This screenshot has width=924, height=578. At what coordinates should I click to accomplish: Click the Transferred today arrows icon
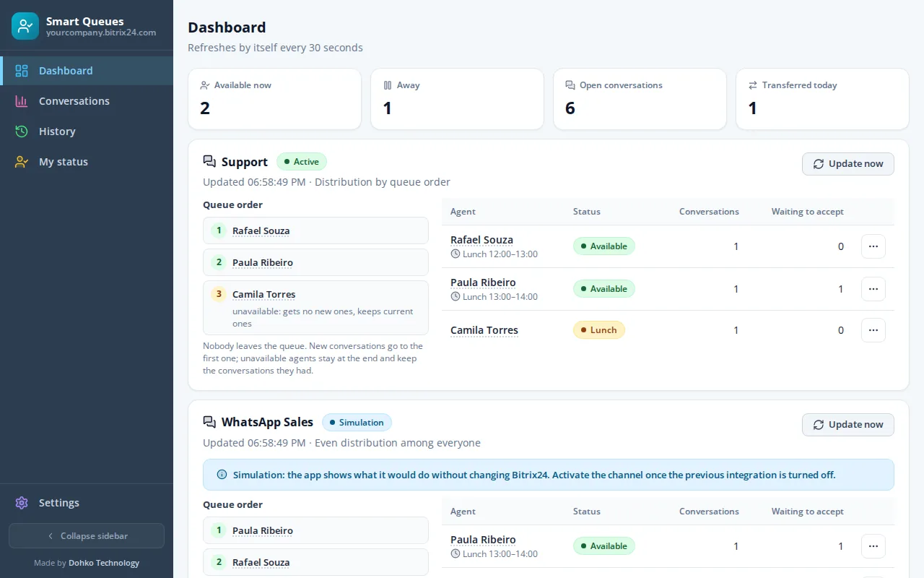click(x=753, y=85)
